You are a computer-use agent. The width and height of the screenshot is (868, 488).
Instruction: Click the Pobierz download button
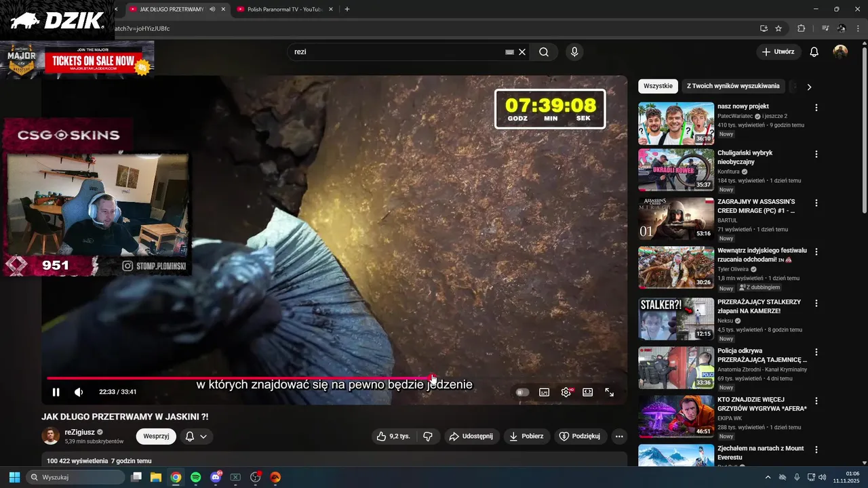pos(527,436)
